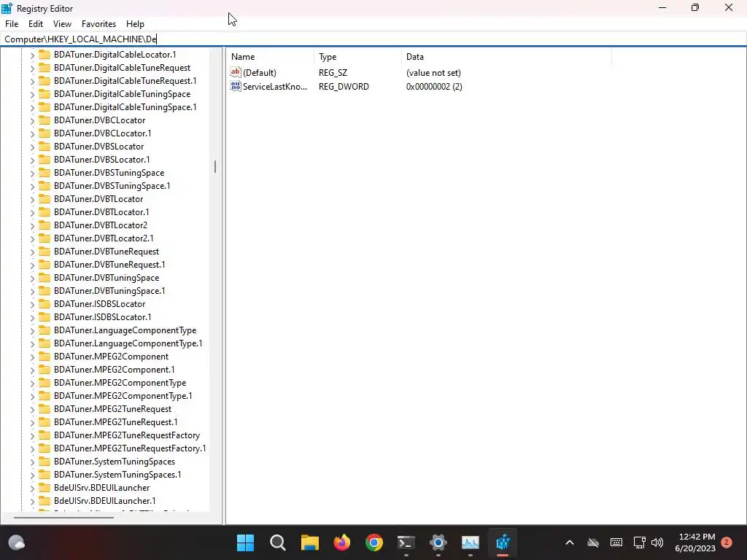Select BDATuner.MPEG2ComponentType.1 key
The width and height of the screenshot is (747, 560).
pos(123,396)
